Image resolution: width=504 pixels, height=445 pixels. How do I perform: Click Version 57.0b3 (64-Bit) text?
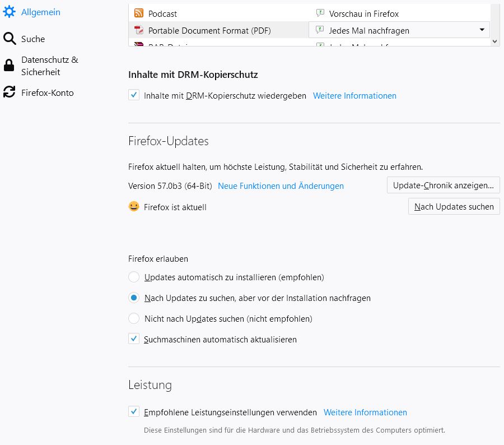tap(170, 186)
